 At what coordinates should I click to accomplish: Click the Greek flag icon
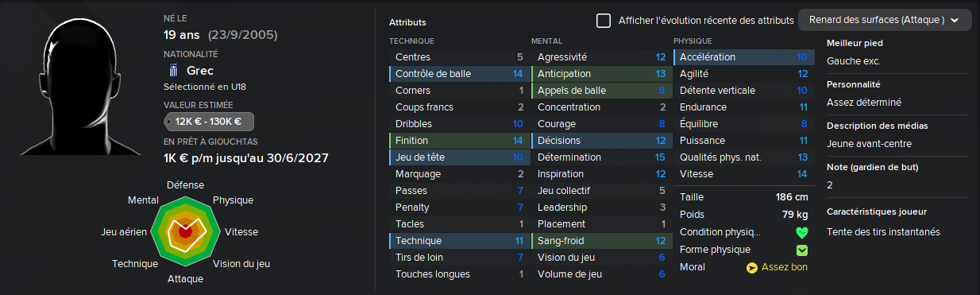(174, 72)
